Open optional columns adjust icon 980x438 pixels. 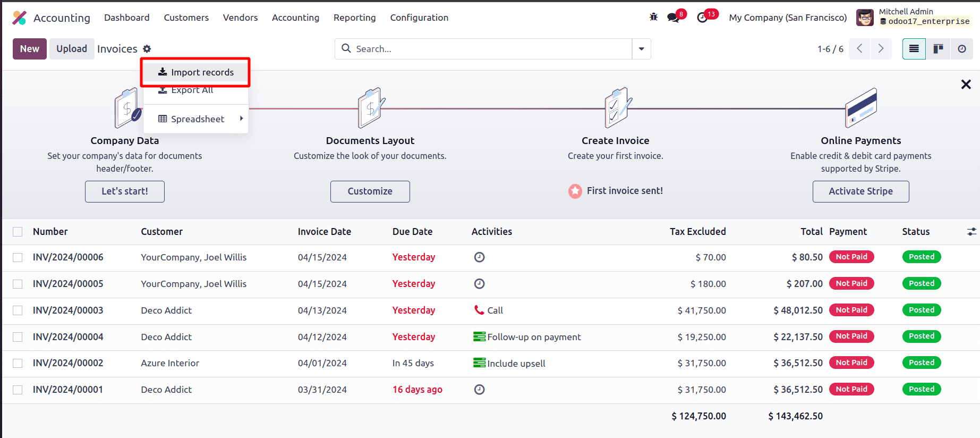click(x=972, y=232)
